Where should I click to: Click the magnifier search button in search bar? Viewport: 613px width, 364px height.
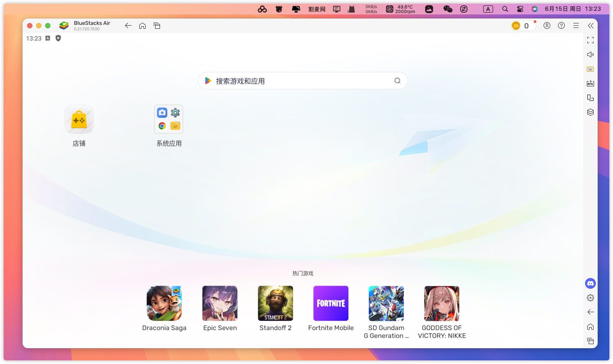(397, 81)
